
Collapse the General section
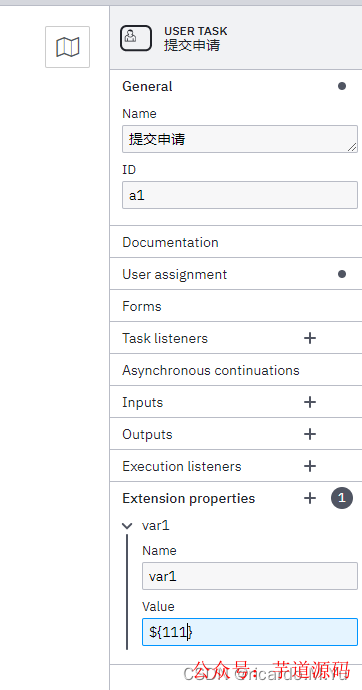[x=236, y=86]
